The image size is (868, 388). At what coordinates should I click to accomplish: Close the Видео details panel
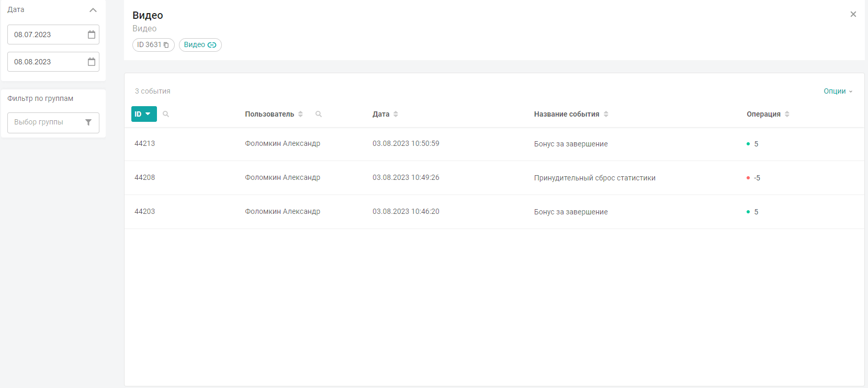(853, 14)
